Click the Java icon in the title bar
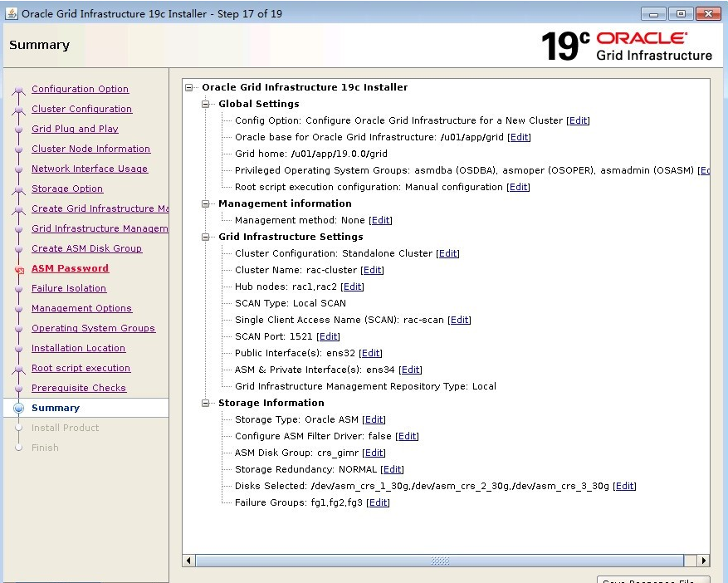The width and height of the screenshot is (728, 583). coord(11,13)
